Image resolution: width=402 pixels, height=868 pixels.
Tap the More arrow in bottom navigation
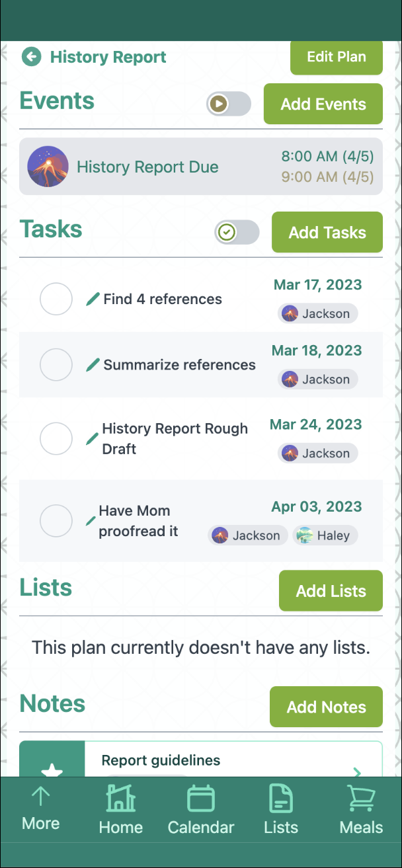tap(40, 809)
